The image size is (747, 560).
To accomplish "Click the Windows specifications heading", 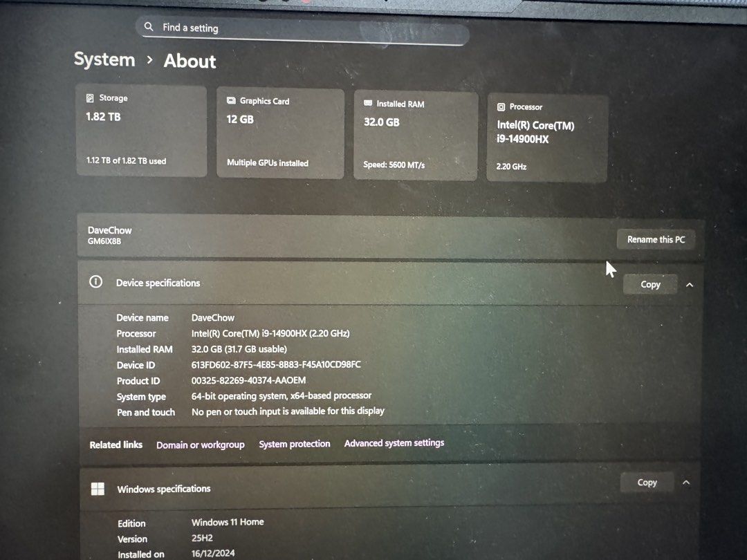I will pyautogui.click(x=164, y=489).
